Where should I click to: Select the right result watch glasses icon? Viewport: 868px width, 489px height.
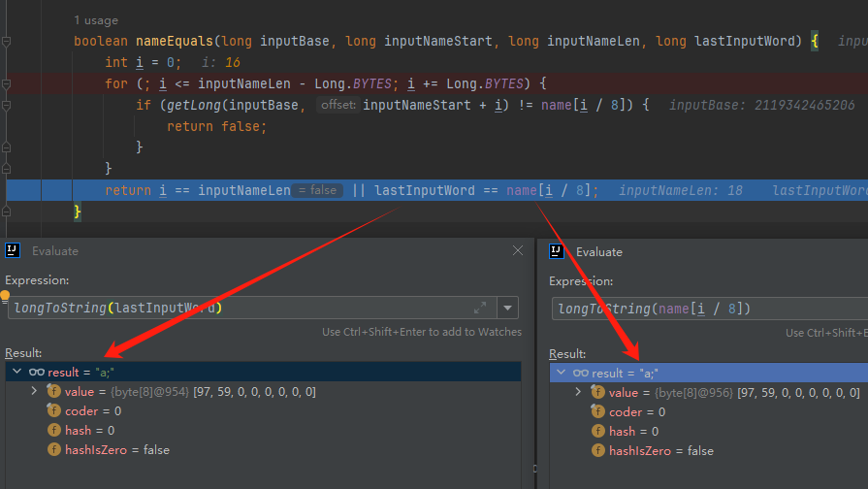[581, 374]
